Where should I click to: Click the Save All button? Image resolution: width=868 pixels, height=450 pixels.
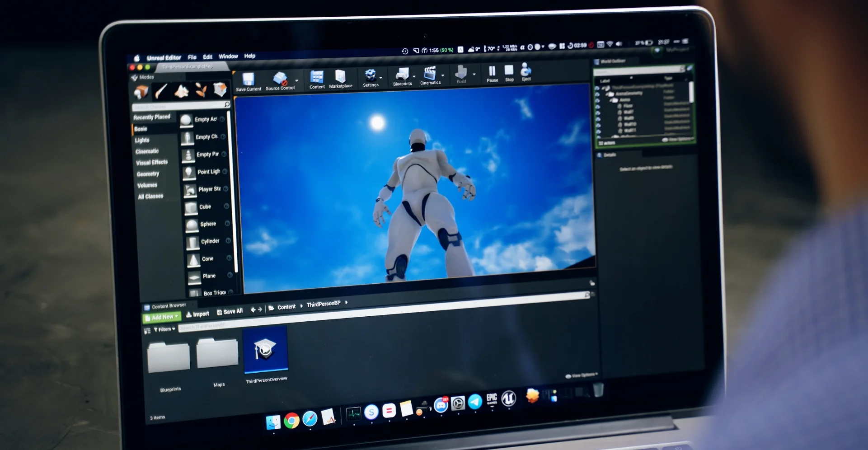point(230,311)
